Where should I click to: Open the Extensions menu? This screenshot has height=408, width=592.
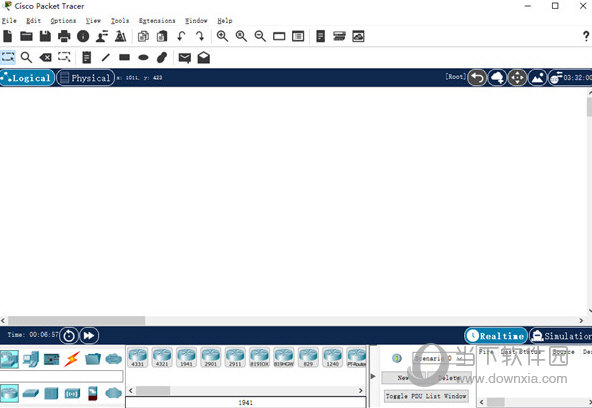157,21
